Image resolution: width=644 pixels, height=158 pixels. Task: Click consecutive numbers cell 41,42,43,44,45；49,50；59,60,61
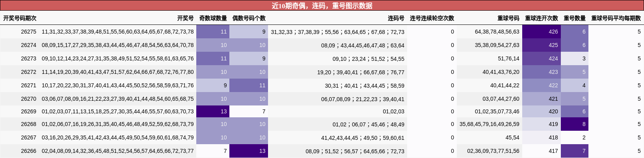point(337,137)
